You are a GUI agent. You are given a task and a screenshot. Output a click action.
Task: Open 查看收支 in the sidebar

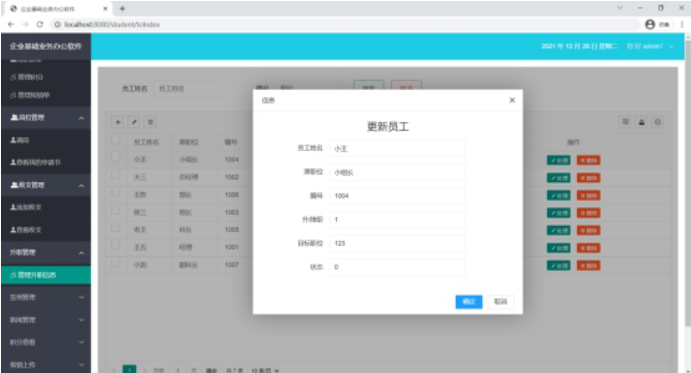coord(46,230)
